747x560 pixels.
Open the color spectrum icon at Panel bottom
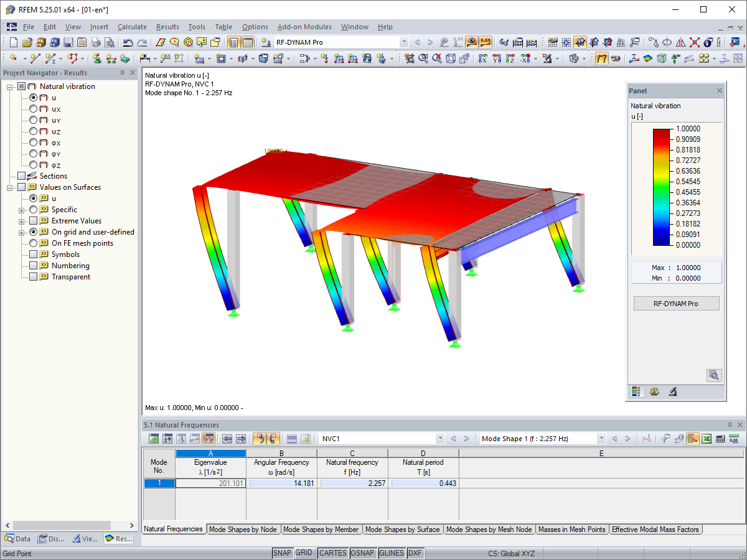click(636, 391)
